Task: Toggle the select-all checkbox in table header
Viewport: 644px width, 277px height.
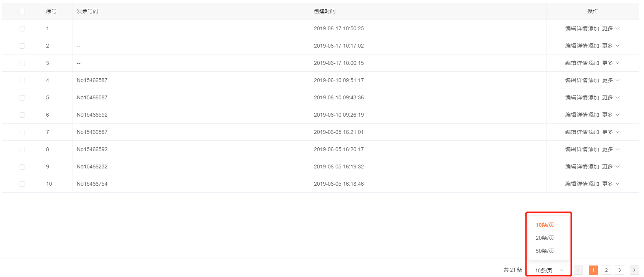Action: (22, 12)
